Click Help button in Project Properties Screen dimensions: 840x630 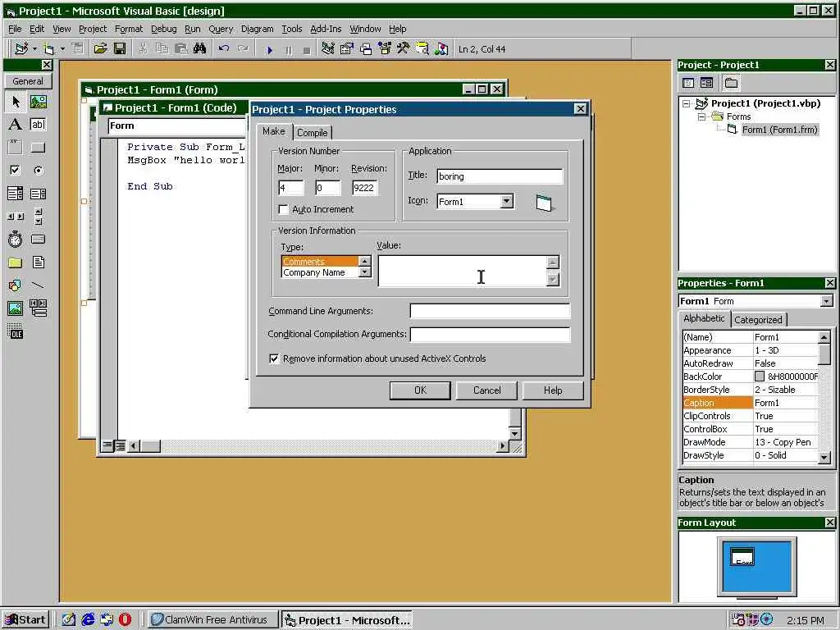pyautogui.click(x=553, y=390)
